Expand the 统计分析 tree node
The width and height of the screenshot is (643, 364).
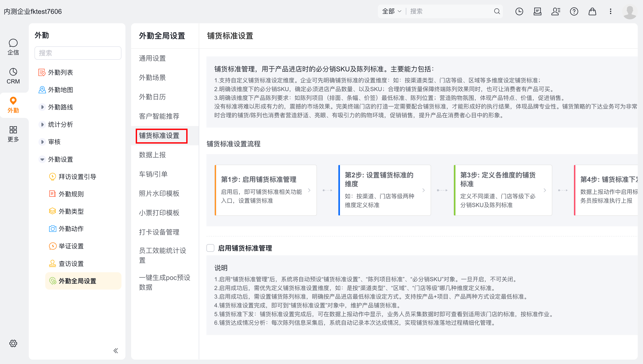pos(42,124)
